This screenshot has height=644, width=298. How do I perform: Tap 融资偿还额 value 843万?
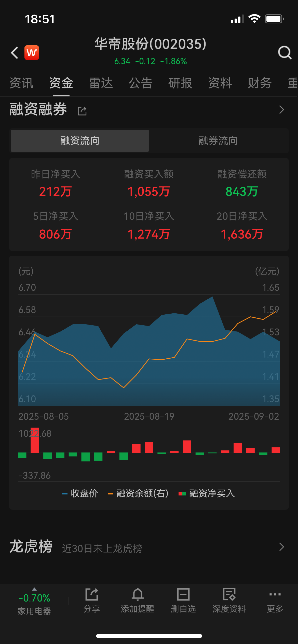(242, 192)
